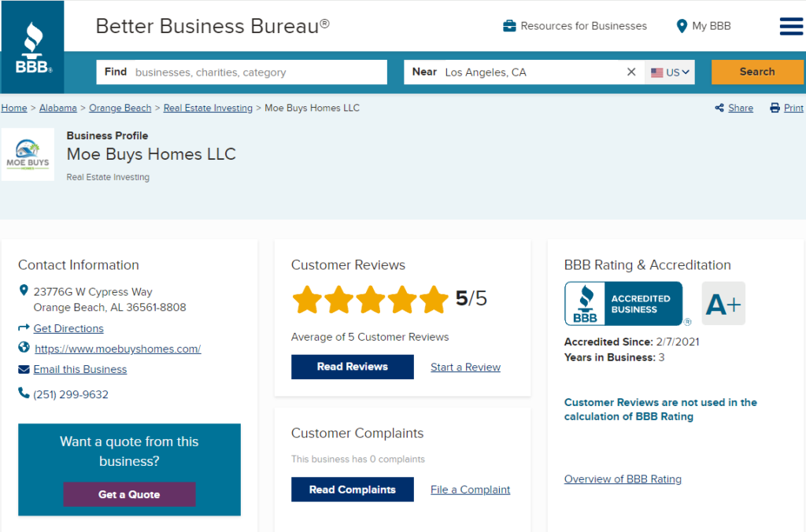Click the Moe Buys Homes logo thumbnail

[x=28, y=155]
